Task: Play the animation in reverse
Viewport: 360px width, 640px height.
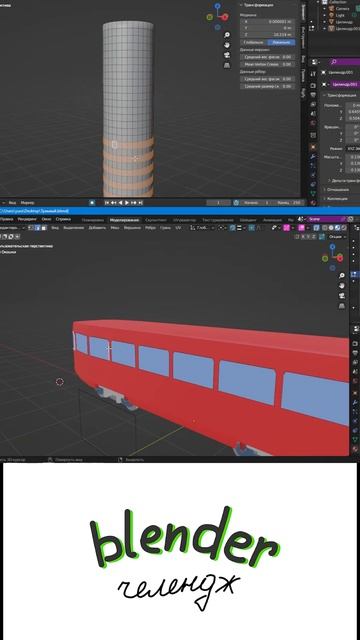Action: (x=120, y=202)
